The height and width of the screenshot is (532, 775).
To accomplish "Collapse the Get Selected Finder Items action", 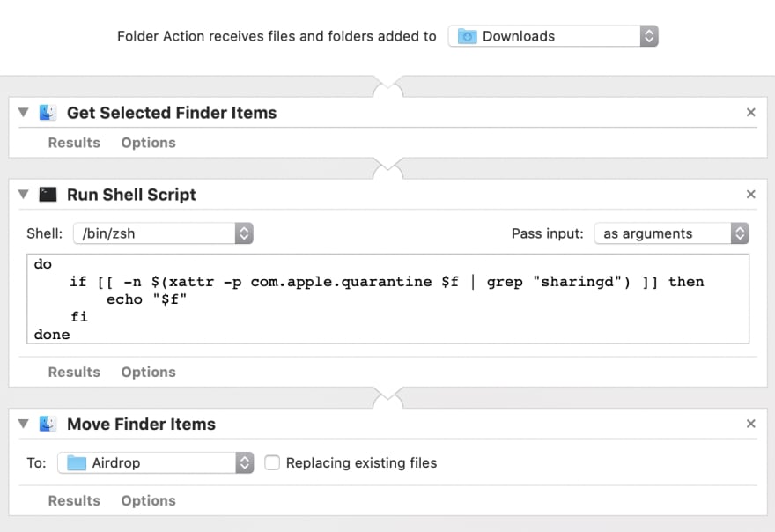I will 23,112.
